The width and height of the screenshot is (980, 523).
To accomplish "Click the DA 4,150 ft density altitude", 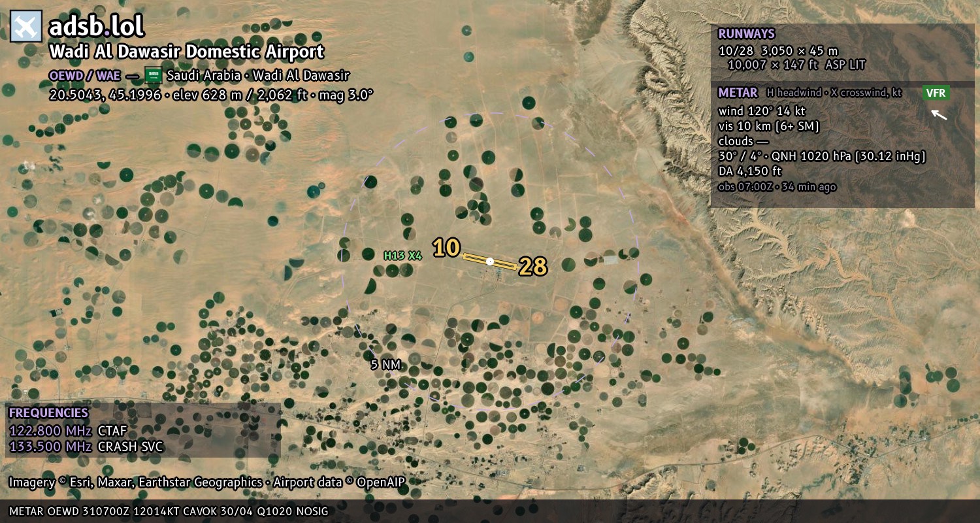I will point(750,171).
